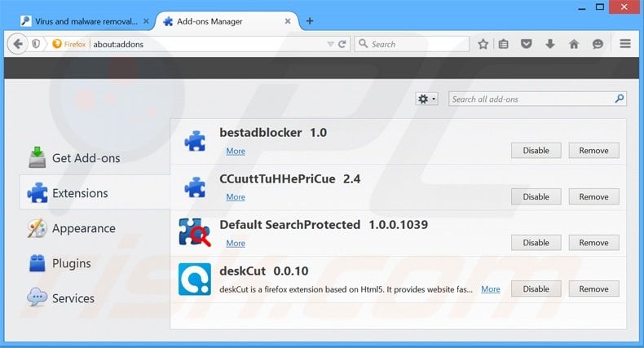The height and width of the screenshot is (348, 644).
Task: Remove the bestadblocker extension
Action: [594, 151]
